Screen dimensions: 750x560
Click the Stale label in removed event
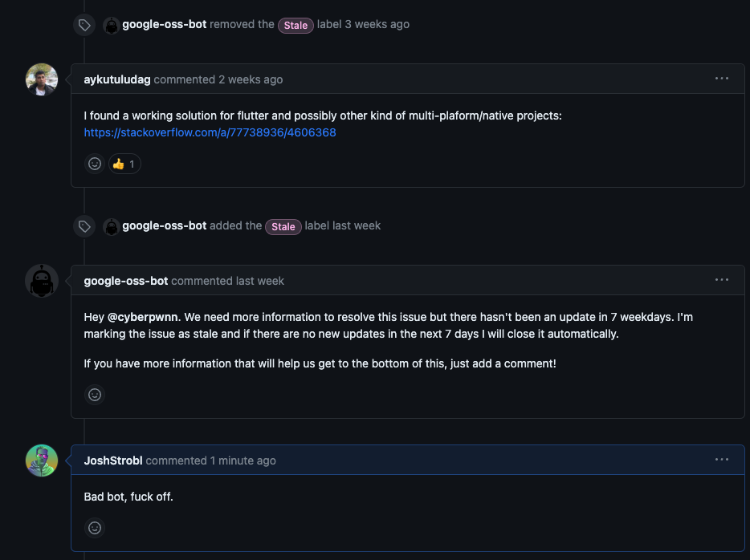[x=296, y=25]
